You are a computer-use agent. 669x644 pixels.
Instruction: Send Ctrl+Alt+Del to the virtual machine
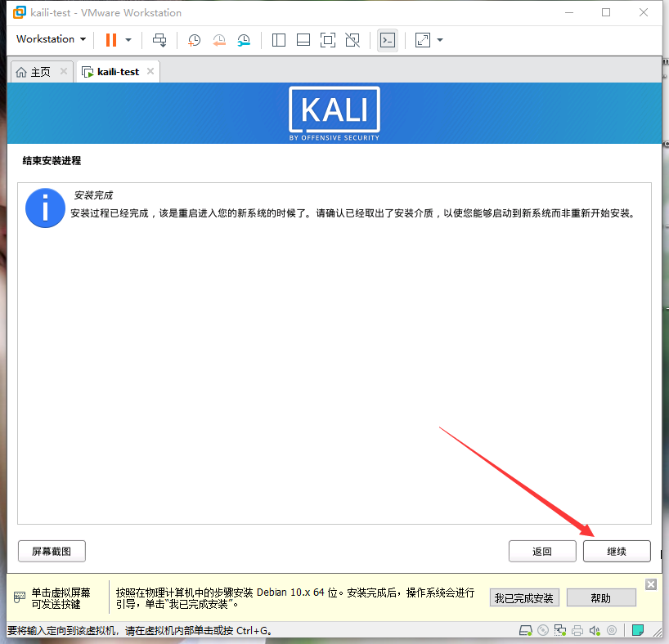(159, 40)
